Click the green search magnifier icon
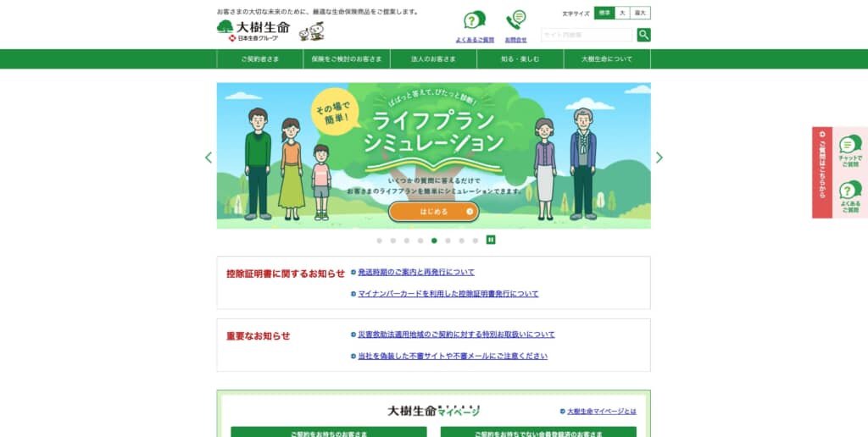This screenshot has height=437, width=868. coord(644,35)
